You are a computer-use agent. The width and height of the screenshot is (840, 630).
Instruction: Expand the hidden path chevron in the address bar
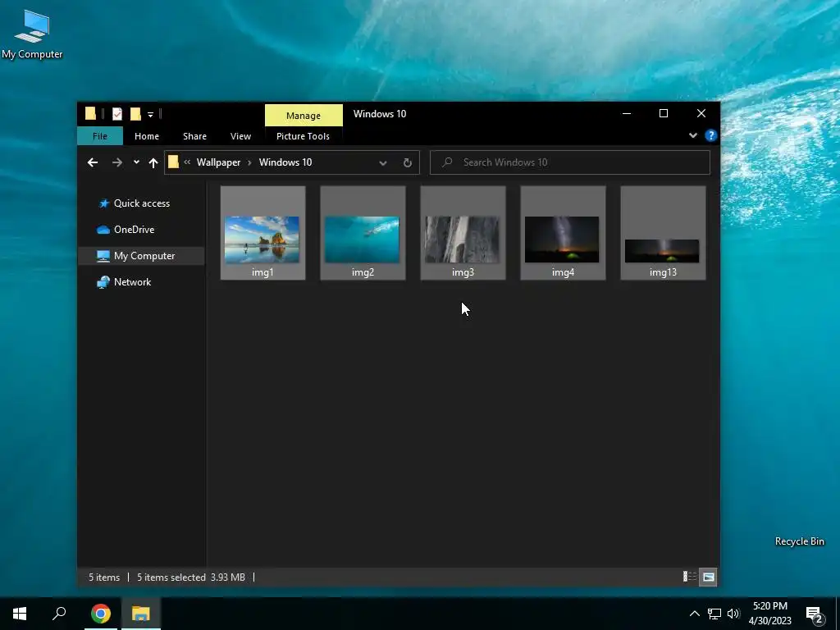coord(187,162)
